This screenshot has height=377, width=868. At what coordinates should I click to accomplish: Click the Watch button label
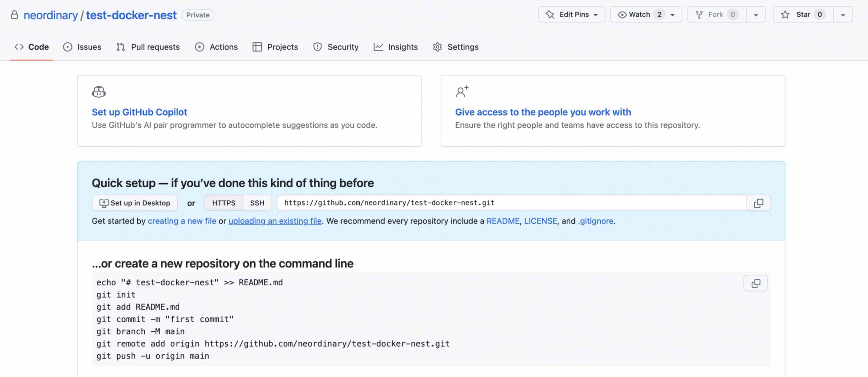639,15
